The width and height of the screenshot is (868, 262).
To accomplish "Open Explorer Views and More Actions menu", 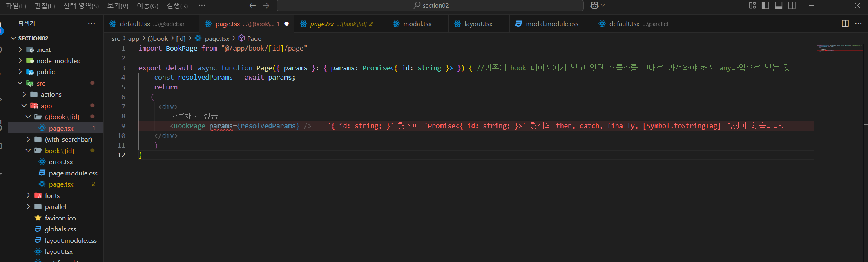I will point(91,24).
